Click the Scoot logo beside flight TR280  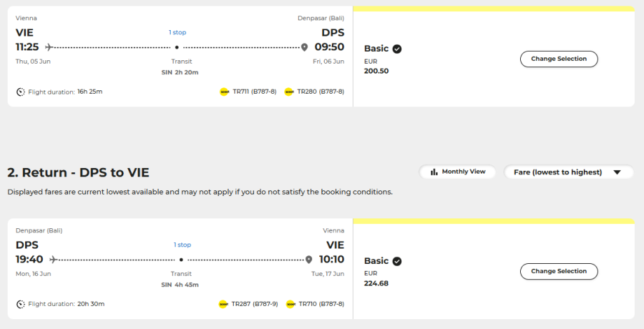coord(289,92)
